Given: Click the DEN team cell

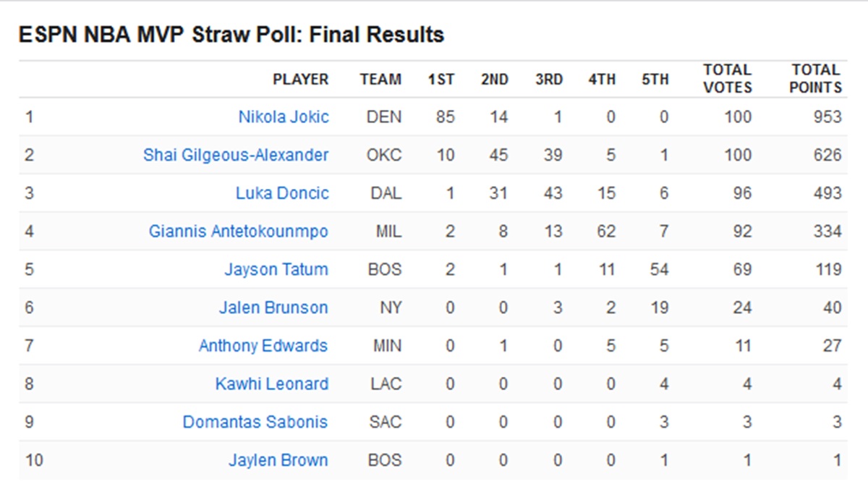Looking at the screenshot, I should pos(384,117).
